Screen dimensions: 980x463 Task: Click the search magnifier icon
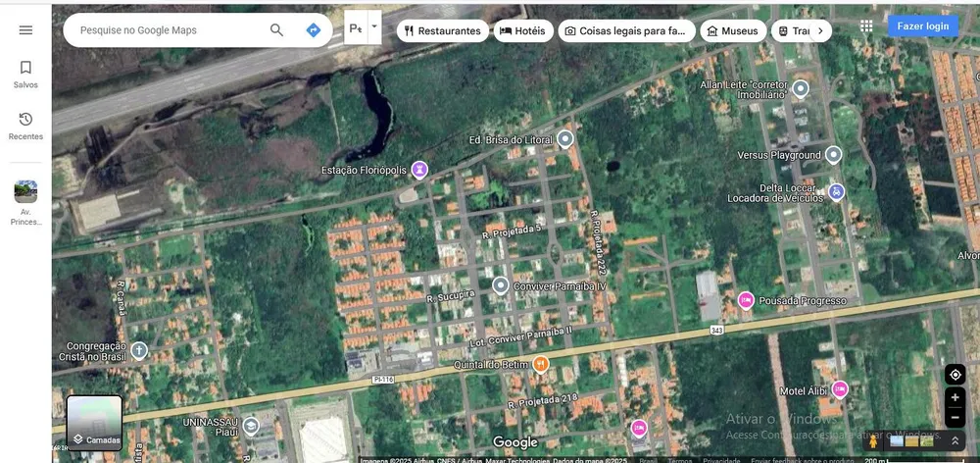pos(276,30)
